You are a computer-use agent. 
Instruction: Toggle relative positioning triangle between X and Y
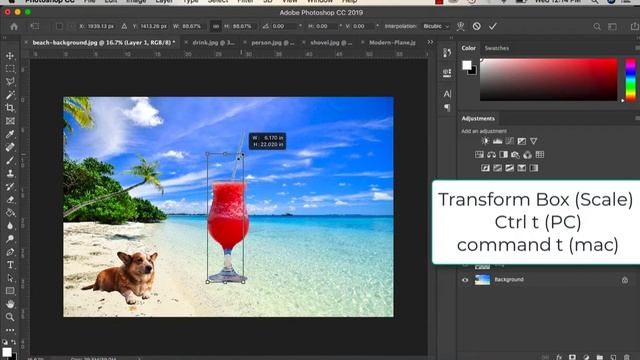tap(124, 26)
